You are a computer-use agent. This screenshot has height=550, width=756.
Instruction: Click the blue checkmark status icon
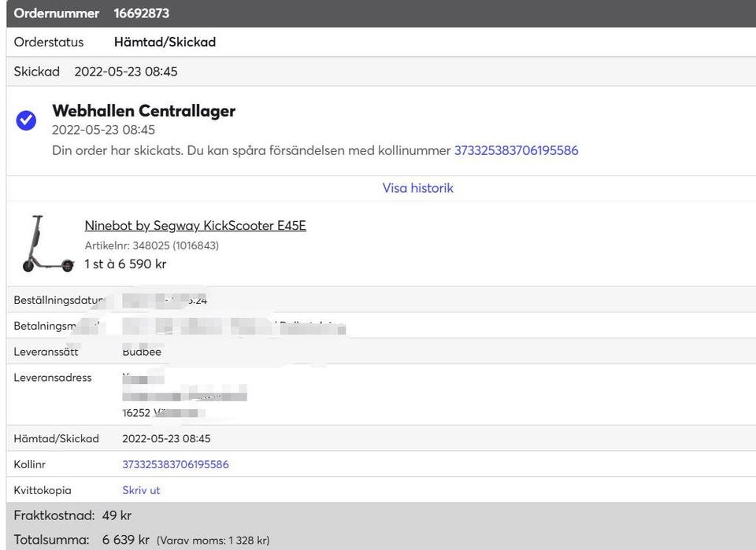tap(26, 120)
